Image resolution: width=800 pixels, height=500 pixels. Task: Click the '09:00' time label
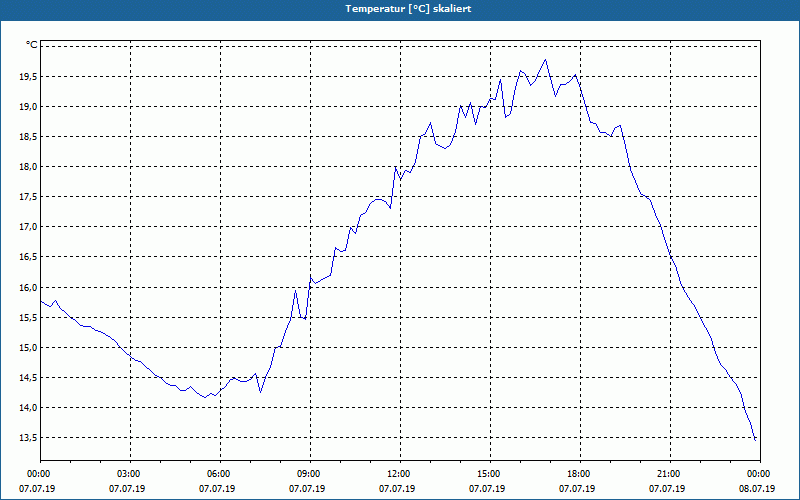point(307,474)
